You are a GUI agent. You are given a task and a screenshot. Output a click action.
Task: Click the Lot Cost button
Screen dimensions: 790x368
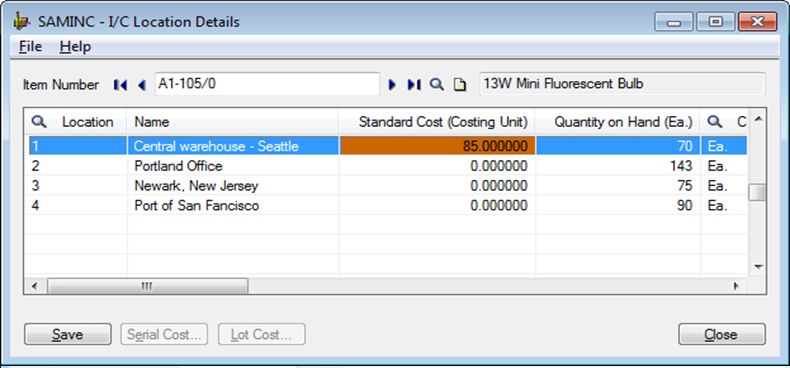point(261,334)
